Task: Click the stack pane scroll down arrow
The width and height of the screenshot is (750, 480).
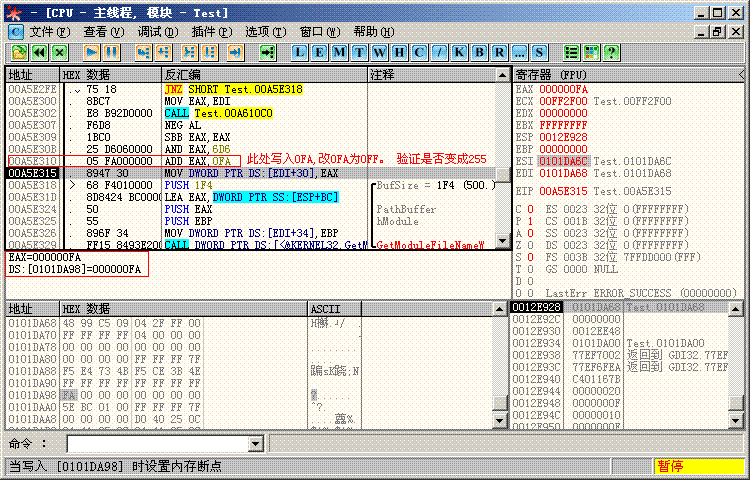Action: point(735,421)
